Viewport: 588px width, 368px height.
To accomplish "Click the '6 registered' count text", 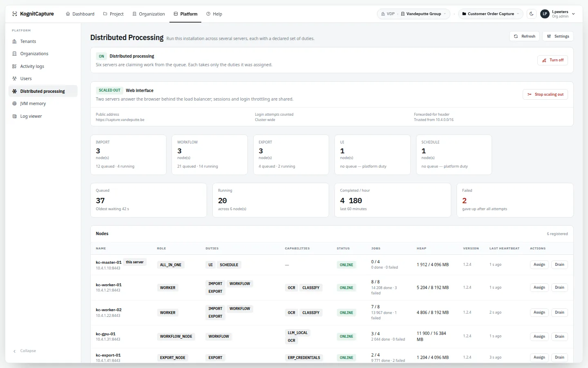I will 557,234.
